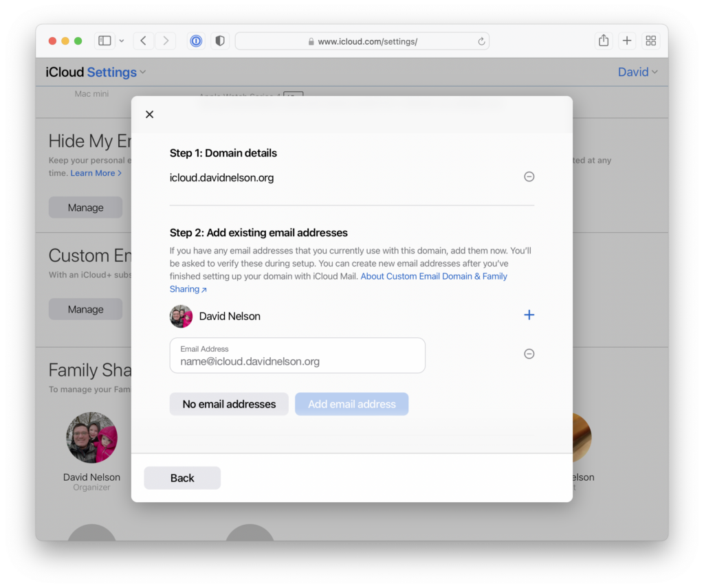Select David Nelson Organizer family photo
Screen dimensions: 704x588
click(91, 438)
